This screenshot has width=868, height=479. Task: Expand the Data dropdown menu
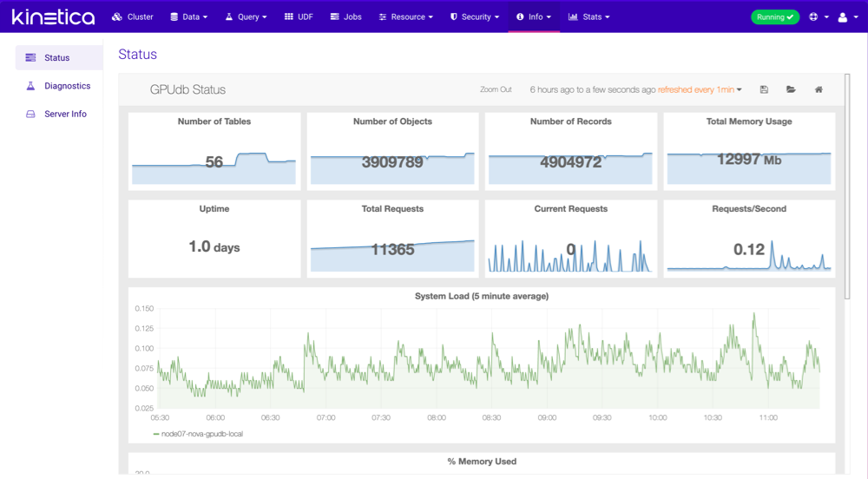point(188,16)
